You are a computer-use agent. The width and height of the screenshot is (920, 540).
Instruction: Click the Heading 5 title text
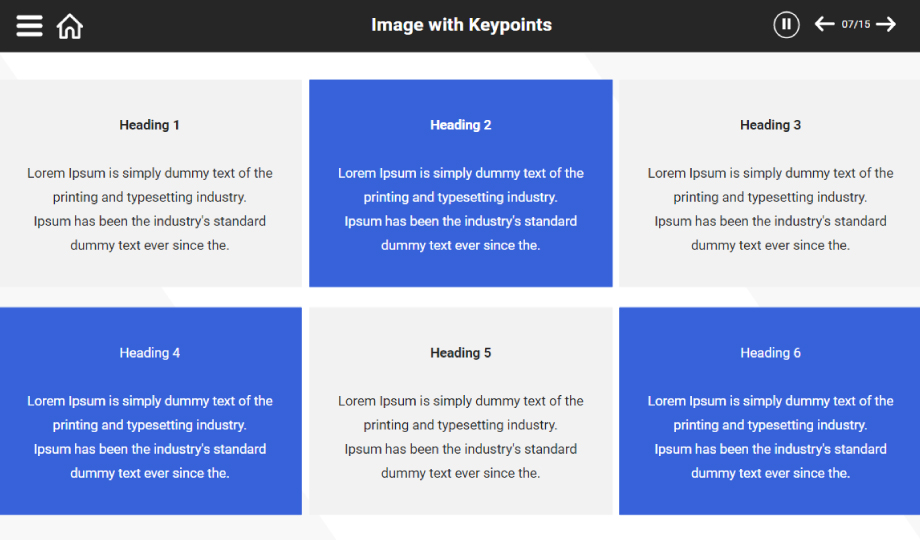pyautogui.click(x=461, y=353)
